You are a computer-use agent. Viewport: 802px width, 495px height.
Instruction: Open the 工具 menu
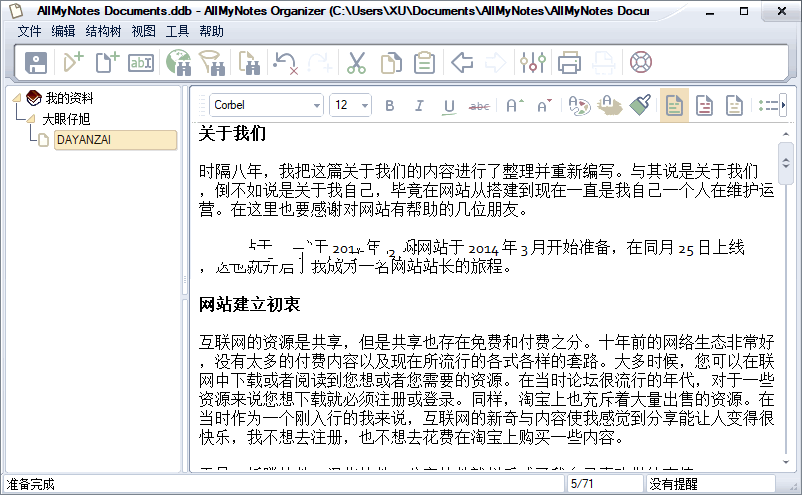coord(177,31)
